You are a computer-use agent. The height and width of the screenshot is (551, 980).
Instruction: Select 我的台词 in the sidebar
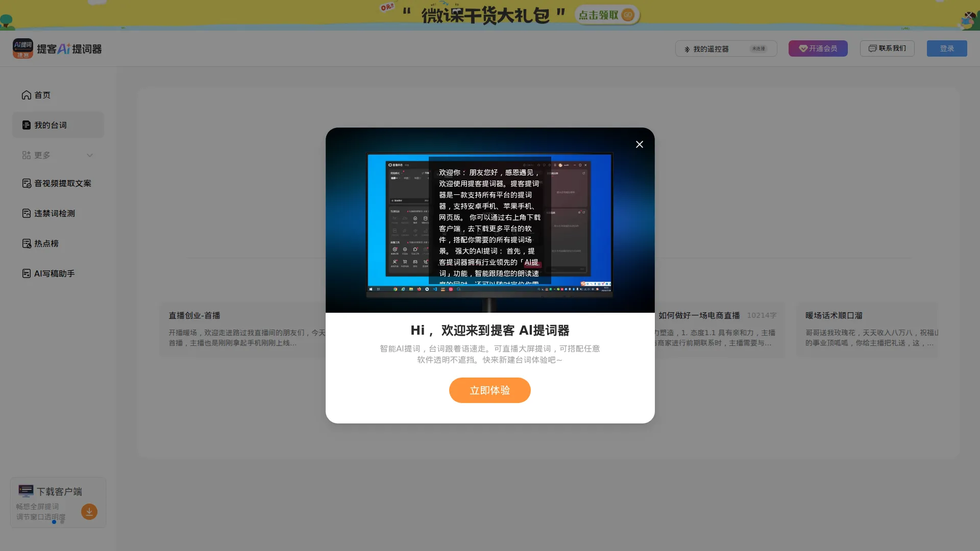tap(58, 125)
